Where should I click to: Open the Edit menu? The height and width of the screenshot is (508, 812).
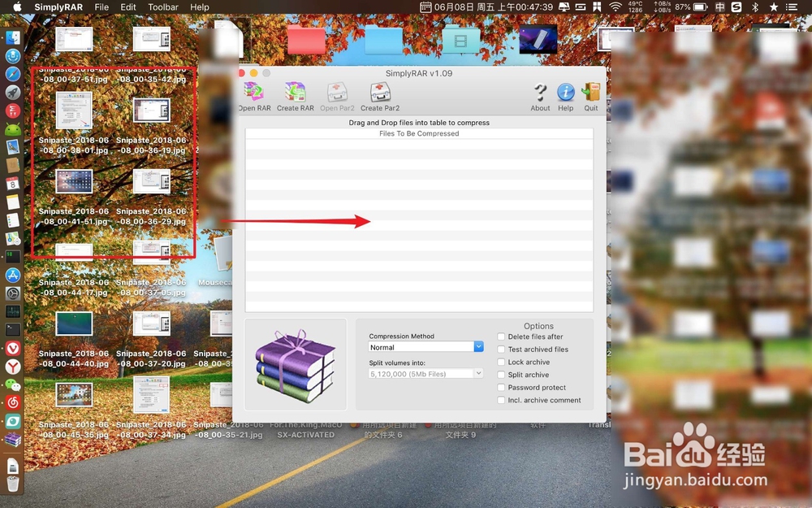coord(128,7)
